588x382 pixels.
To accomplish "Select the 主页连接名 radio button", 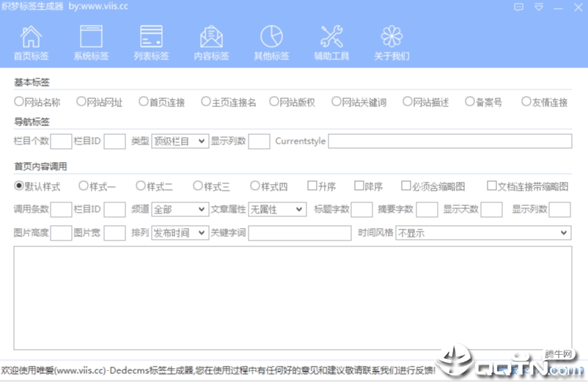I will point(205,101).
